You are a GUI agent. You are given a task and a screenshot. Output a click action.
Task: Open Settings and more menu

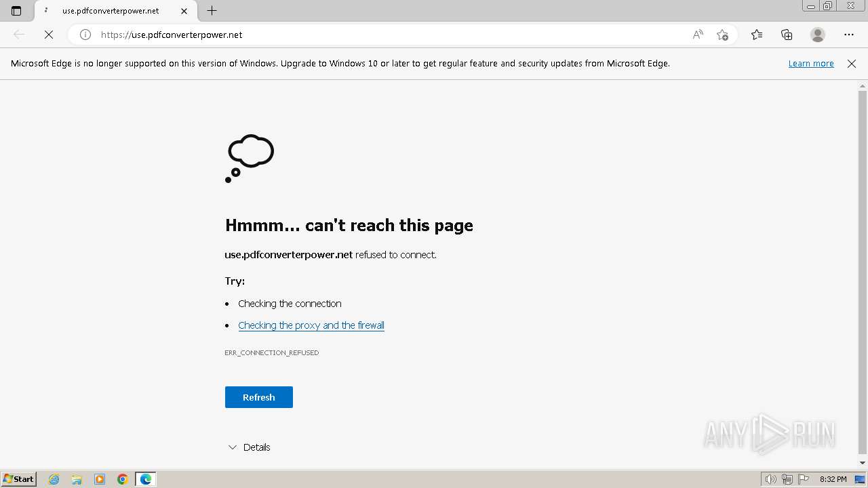(x=849, y=35)
